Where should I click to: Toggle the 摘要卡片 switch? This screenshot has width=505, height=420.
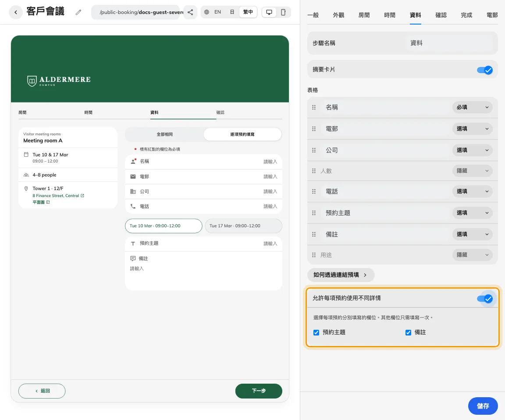(485, 70)
